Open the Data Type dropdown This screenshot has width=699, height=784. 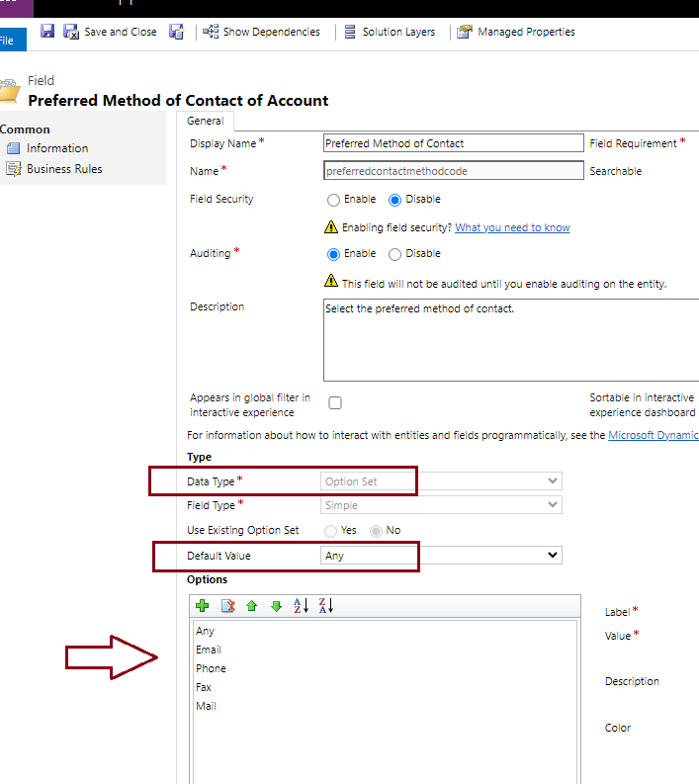tap(441, 481)
